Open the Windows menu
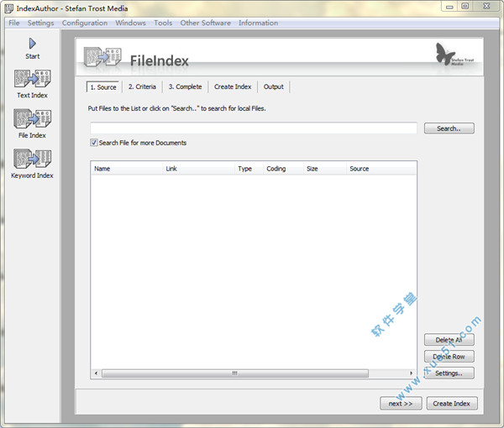 coord(130,23)
